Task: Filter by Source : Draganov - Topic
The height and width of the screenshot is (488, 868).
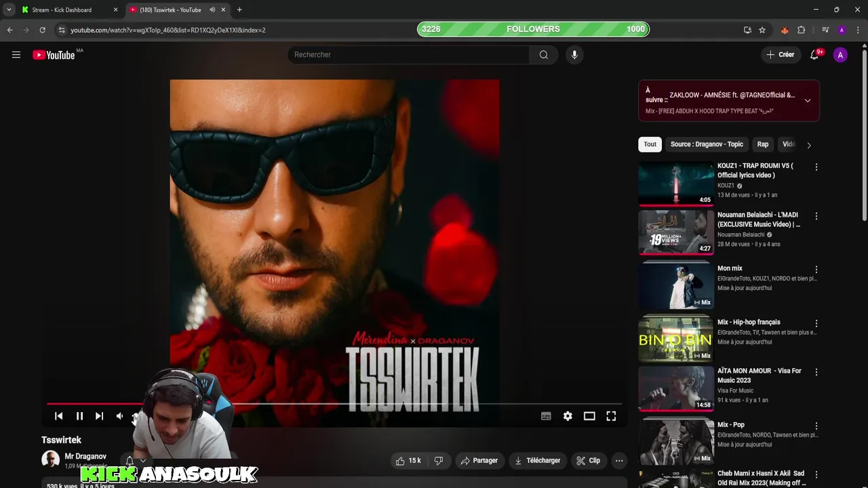Action: (x=707, y=144)
